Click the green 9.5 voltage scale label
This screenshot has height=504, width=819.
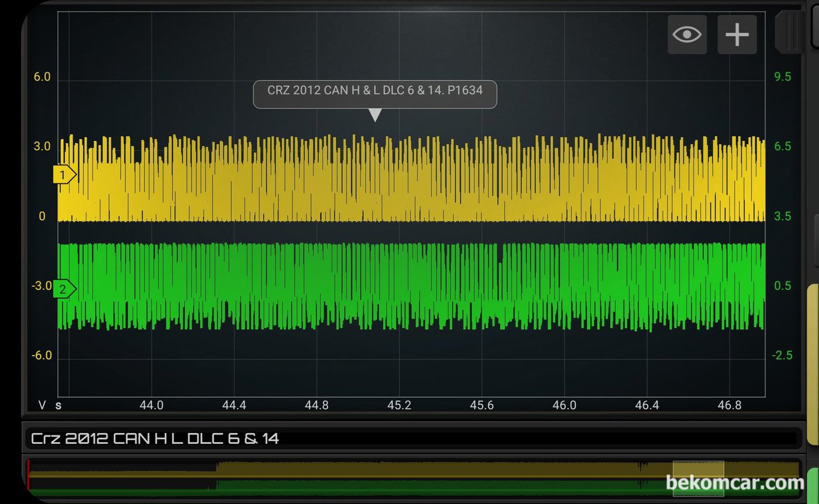tap(782, 77)
